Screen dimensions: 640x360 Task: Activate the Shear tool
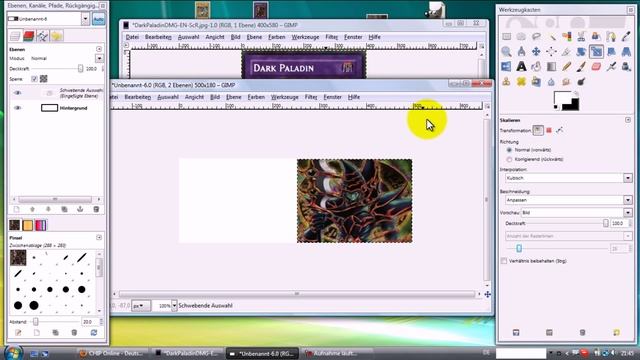click(x=611, y=51)
